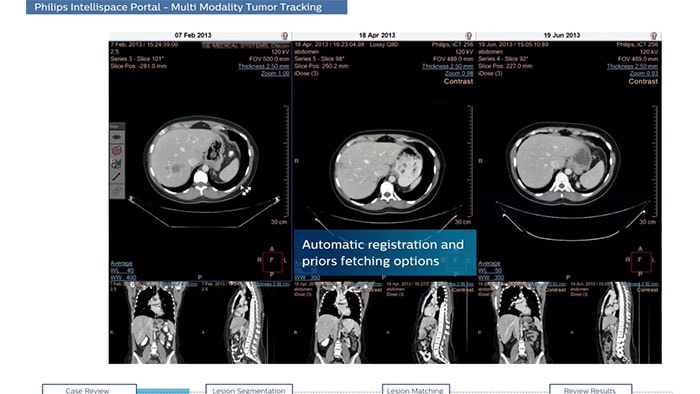Open the Case Review workflow step
The image size is (700, 394).
89,390
